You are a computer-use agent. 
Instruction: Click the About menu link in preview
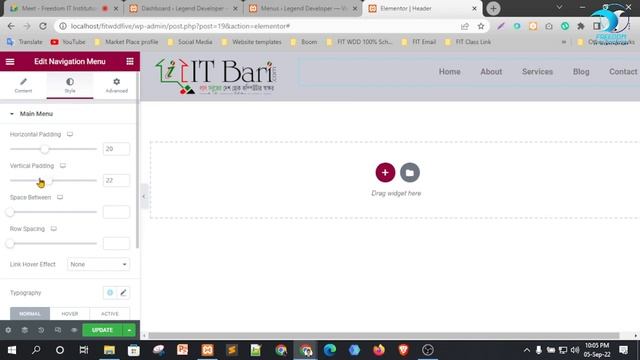[491, 71]
